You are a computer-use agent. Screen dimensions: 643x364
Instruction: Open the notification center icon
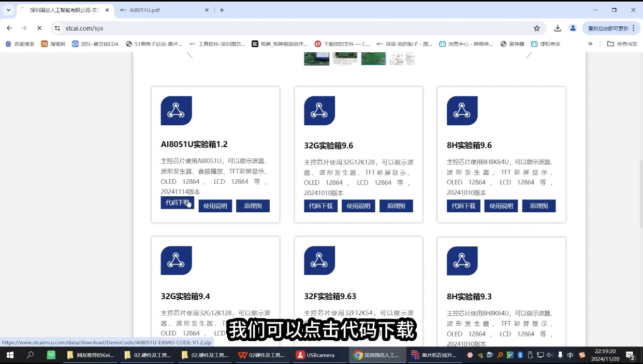click(x=631, y=355)
